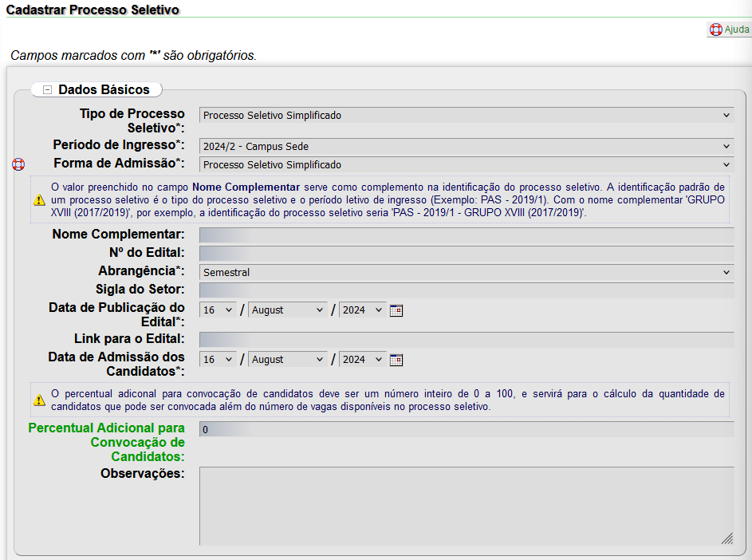
Task: Open calendar picker for Data de Admissão
Action: point(396,360)
